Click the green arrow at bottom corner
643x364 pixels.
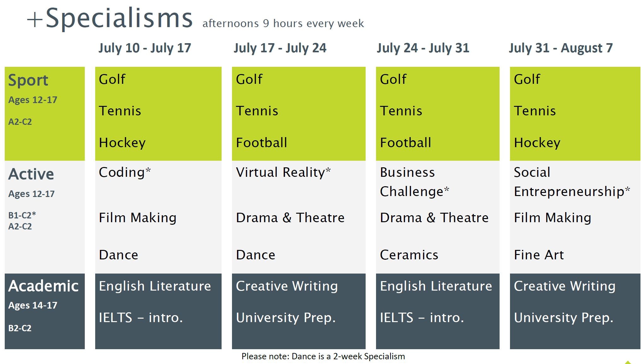click(628, 362)
